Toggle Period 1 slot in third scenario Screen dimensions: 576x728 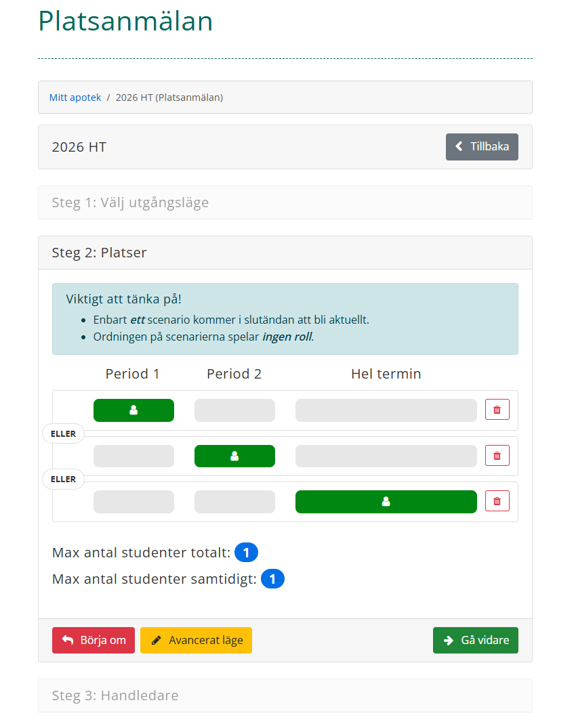[x=133, y=502]
